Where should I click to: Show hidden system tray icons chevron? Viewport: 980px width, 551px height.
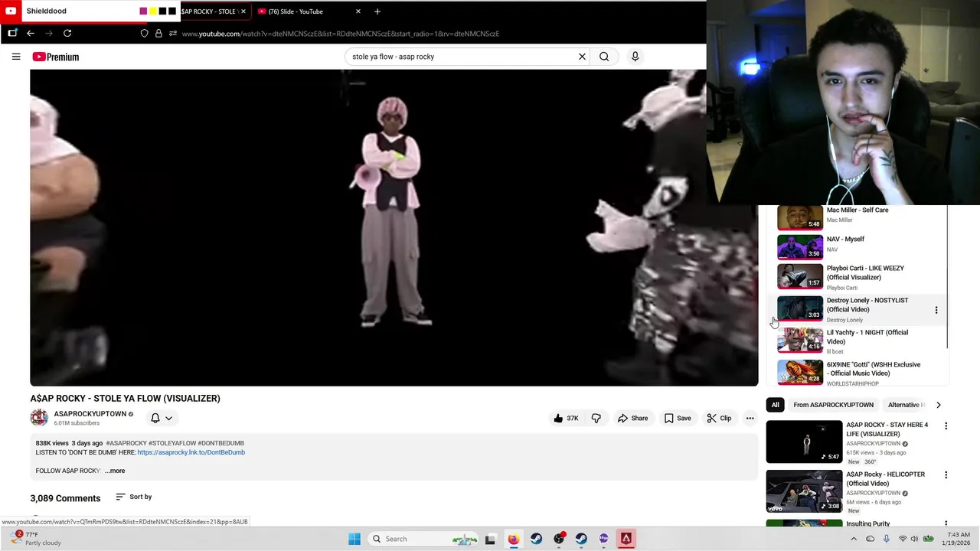coord(854,539)
